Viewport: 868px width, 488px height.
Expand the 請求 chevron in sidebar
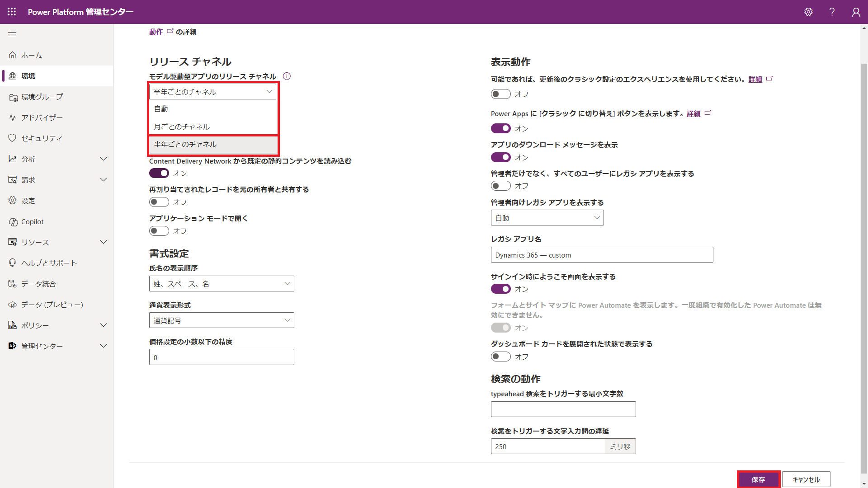click(x=104, y=180)
